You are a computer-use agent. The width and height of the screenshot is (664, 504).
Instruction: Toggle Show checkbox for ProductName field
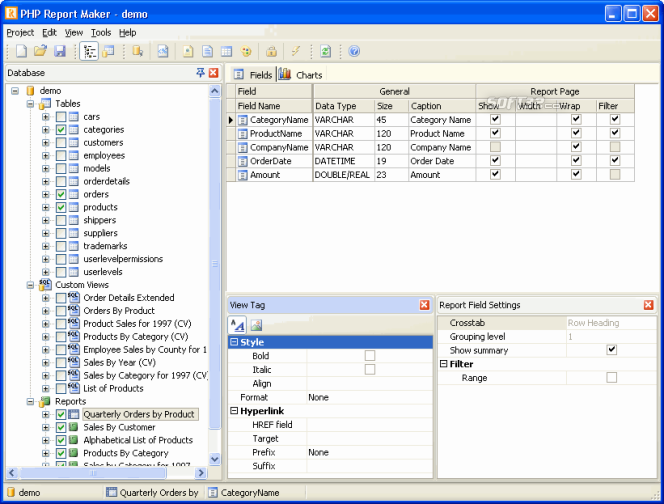[x=495, y=133]
